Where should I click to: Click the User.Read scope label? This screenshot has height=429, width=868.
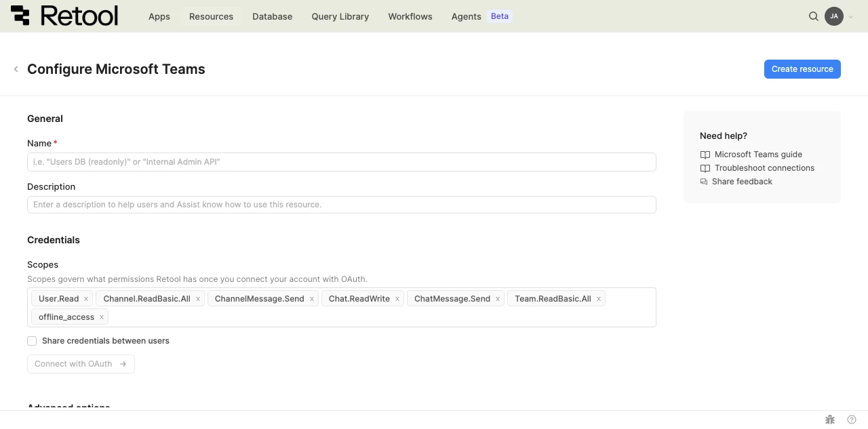coord(59,299)
